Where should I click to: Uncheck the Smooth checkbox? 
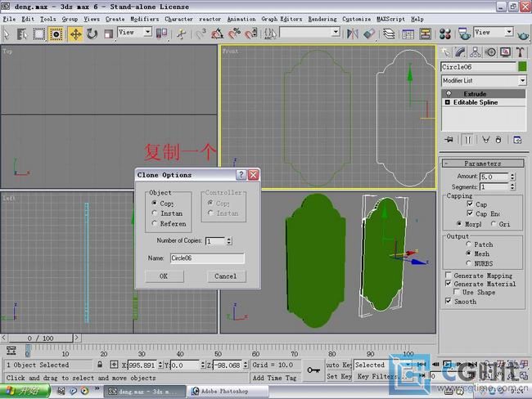pos(448,301)
